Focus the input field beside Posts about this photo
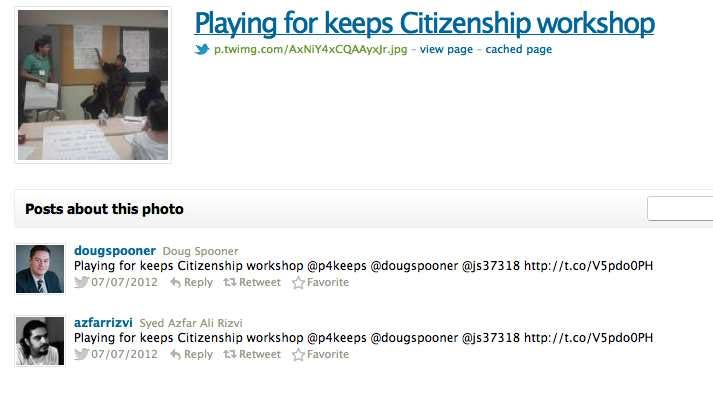 (680, 209)
